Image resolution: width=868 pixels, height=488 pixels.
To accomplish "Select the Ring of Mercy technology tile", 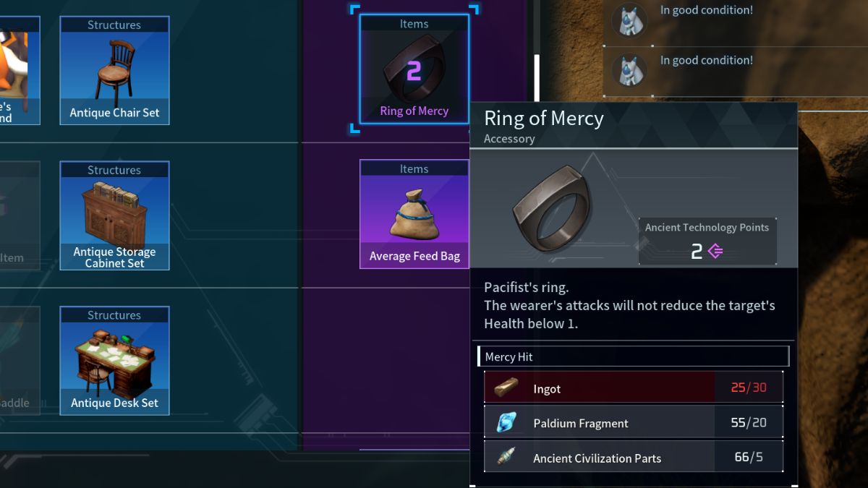I will pyautogui.click(x=414, y=69).
